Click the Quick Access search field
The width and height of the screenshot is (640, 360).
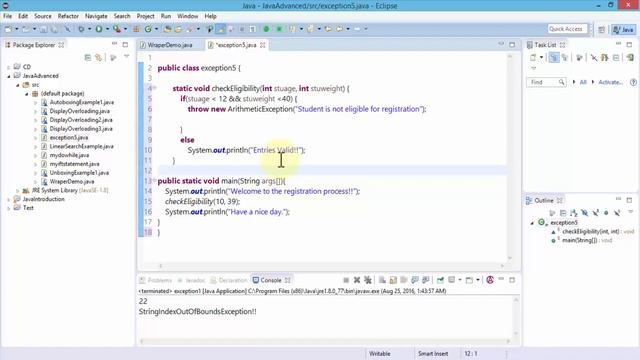pyautogui.click(x=567, y=29)
